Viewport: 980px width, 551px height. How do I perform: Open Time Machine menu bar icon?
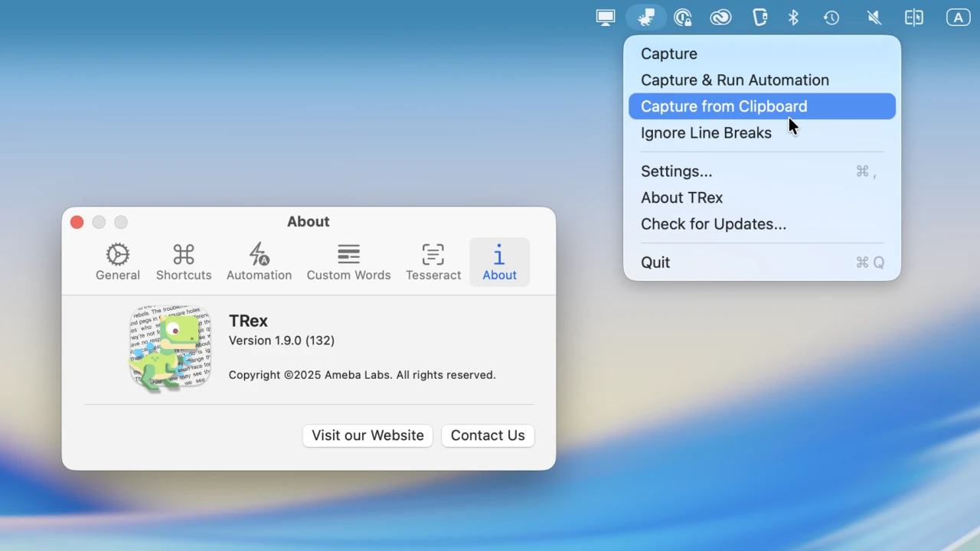[831, 18]
